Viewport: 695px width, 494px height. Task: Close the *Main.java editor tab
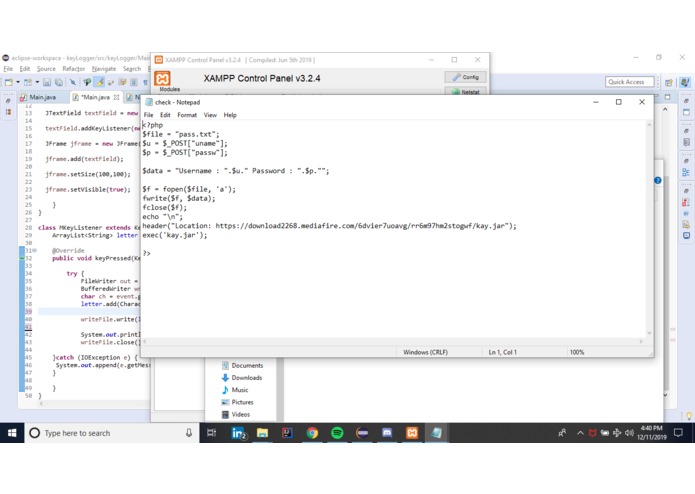(117, 97)
